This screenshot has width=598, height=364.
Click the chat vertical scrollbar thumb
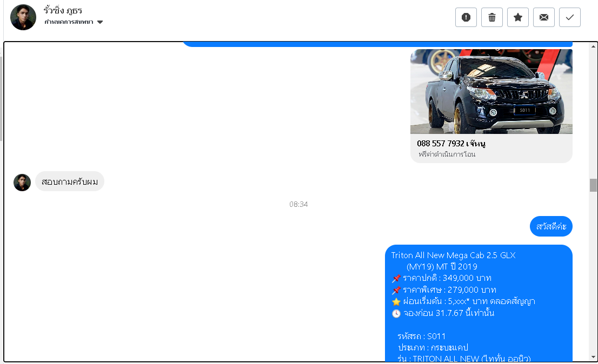click(593, 185)
